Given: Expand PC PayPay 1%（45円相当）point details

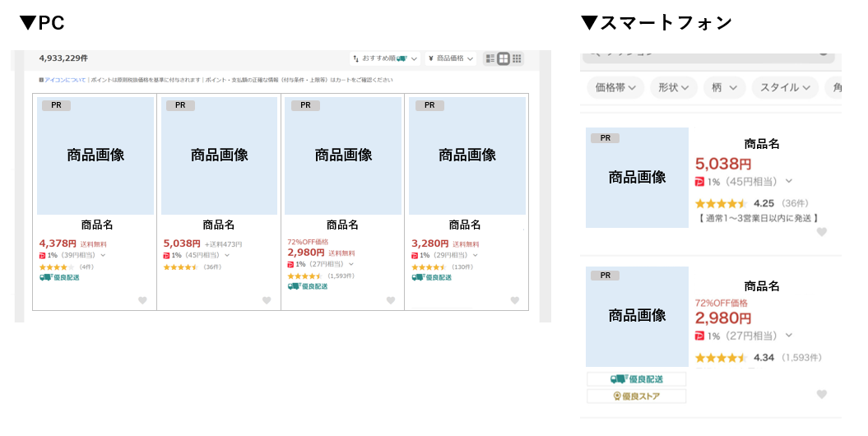Looking at the screenshot, I should coord(227,255).
